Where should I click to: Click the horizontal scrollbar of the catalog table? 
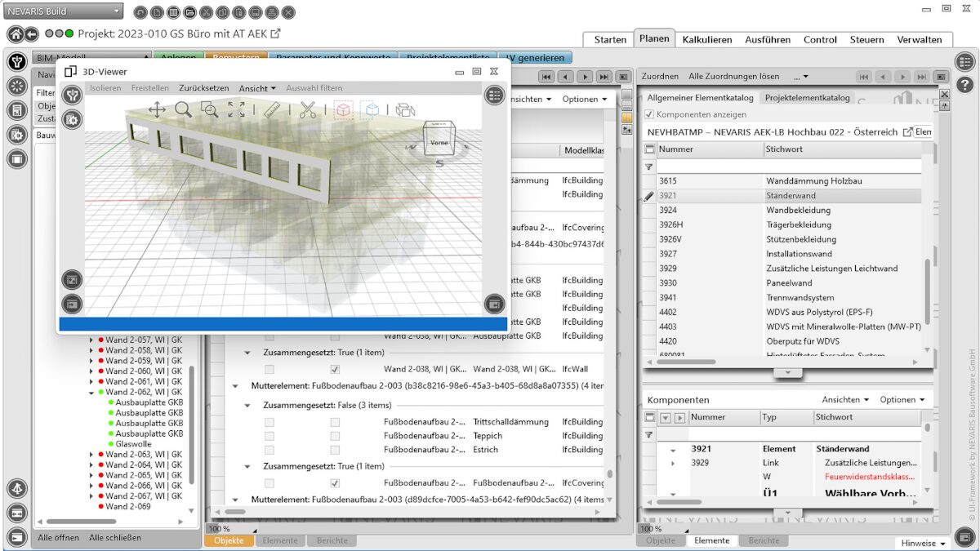[688, 361]
